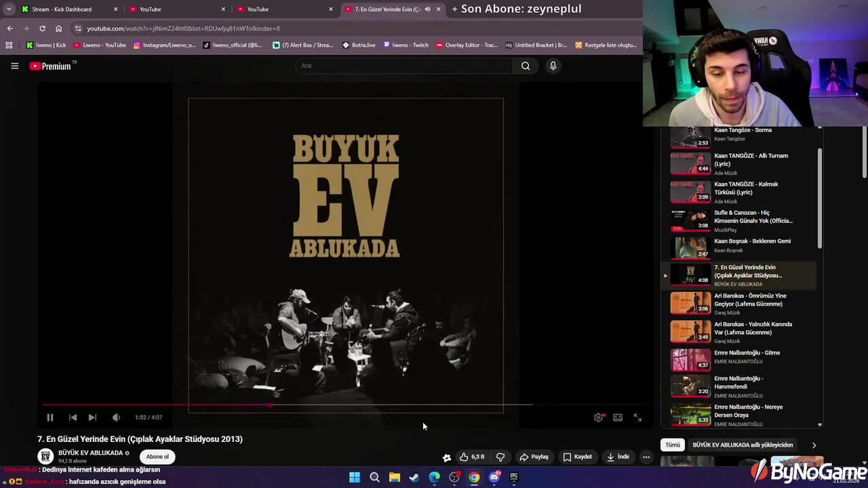Play 'Emre Nalbantoğlu - Gitme' playlist item
The height and width of the screenshot is (488, 868).
point(739,359)
